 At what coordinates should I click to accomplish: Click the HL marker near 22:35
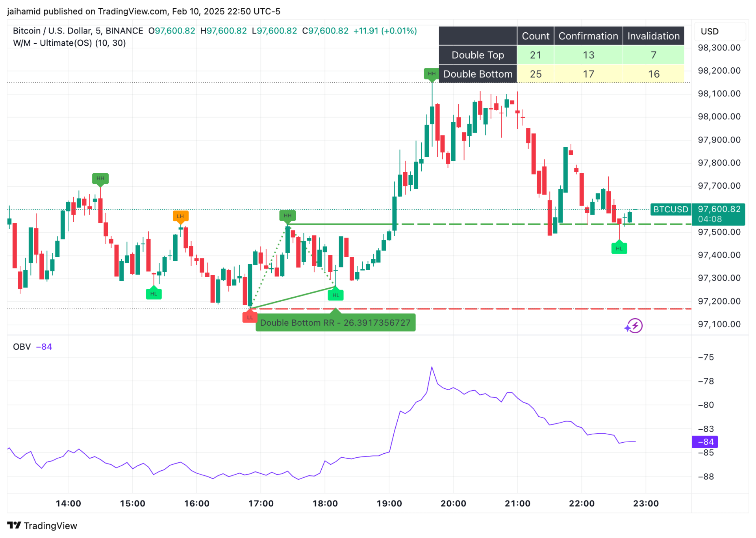coord(619,248)
